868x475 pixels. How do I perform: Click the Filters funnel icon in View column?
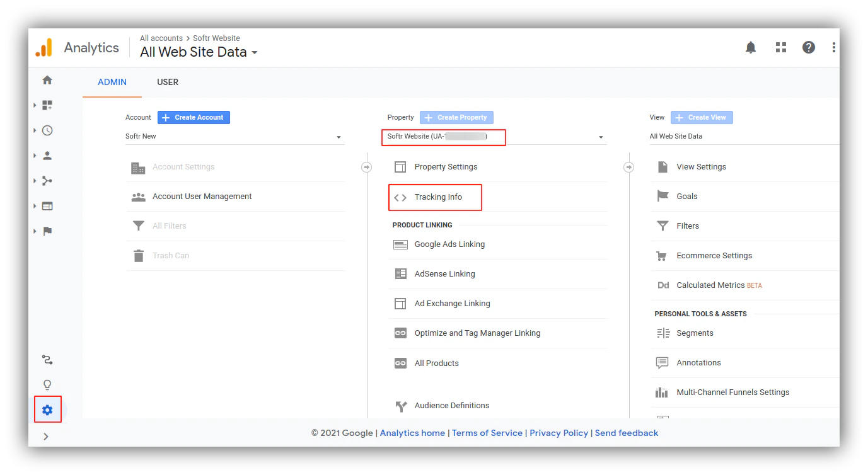(x=663, y=226)
